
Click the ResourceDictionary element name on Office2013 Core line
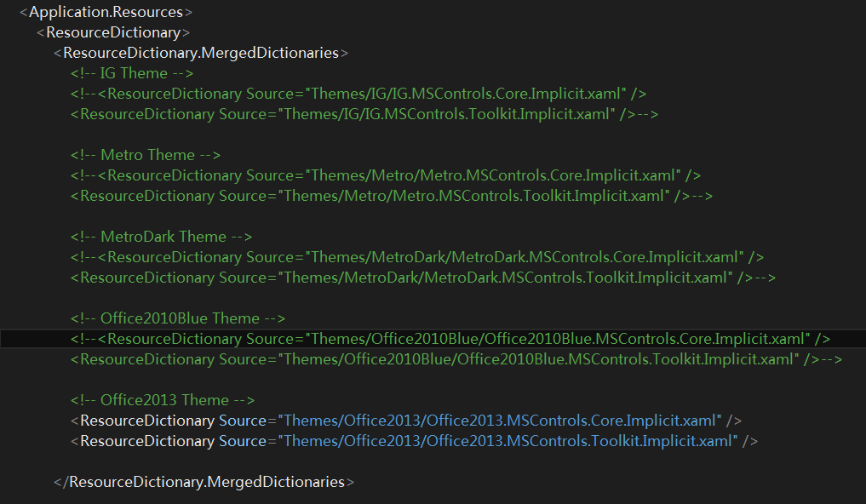pyautogui.click(x=147, y=421)
